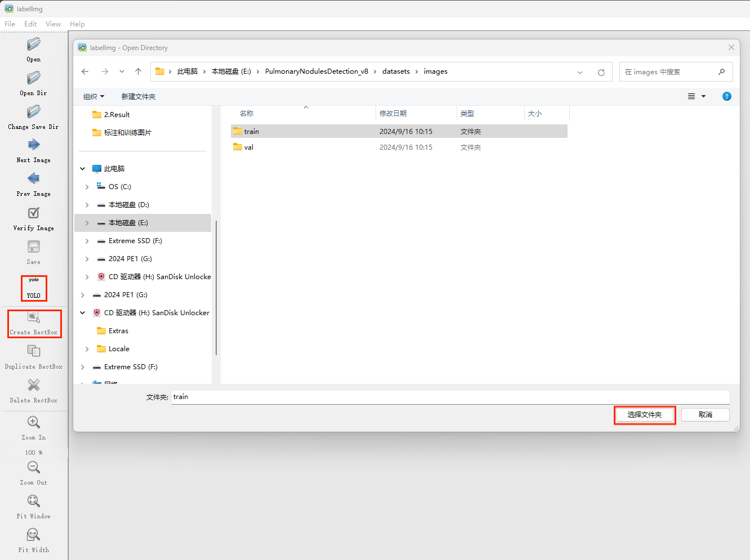750x560 pixels.
Task: Click the 100 % zoom value
Action: tap(34, 453)
